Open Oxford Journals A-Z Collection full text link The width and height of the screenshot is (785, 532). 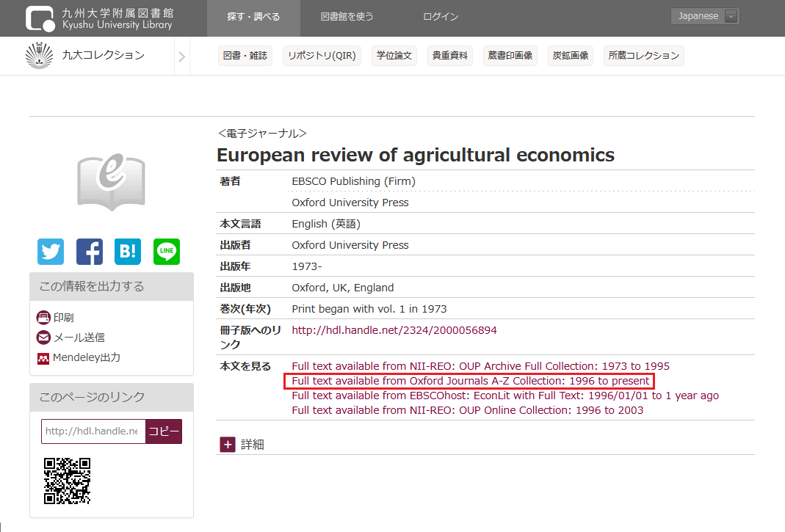(471, 381)
